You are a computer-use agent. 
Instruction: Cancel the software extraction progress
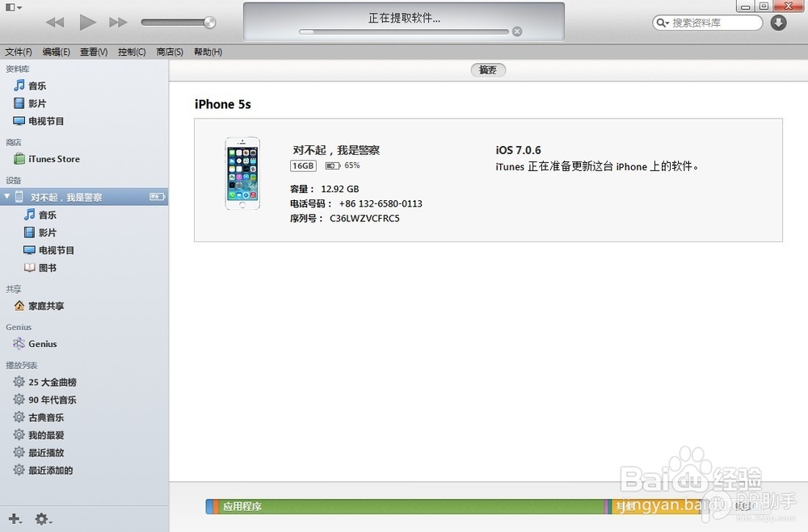point(516,31)
